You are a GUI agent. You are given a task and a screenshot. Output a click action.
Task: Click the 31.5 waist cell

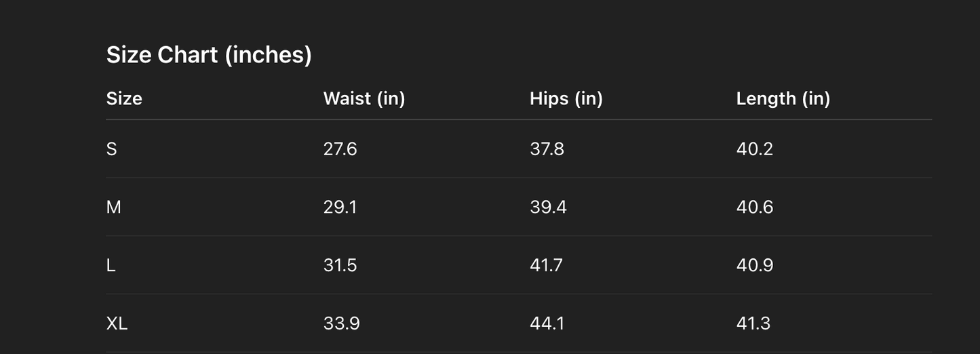pos(340,265)
